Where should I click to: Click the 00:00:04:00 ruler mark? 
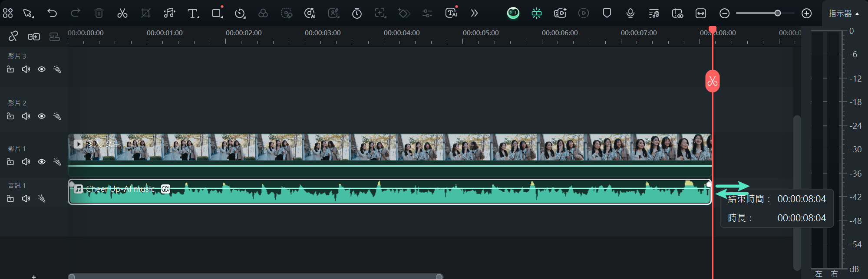tap(402, 33)
